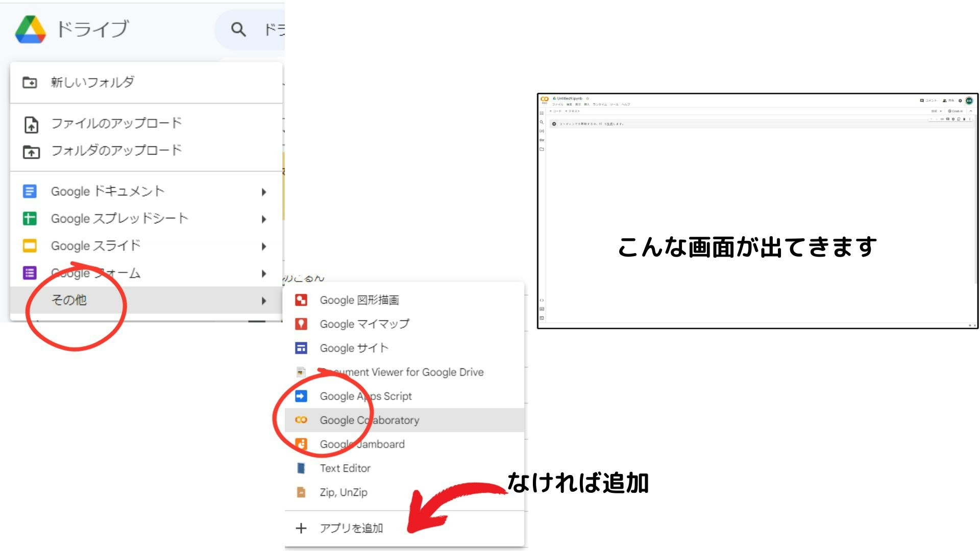The image size is (980, 551).
Task: Open the ランタイム menu in Colab
Action: tap(599, 105)
